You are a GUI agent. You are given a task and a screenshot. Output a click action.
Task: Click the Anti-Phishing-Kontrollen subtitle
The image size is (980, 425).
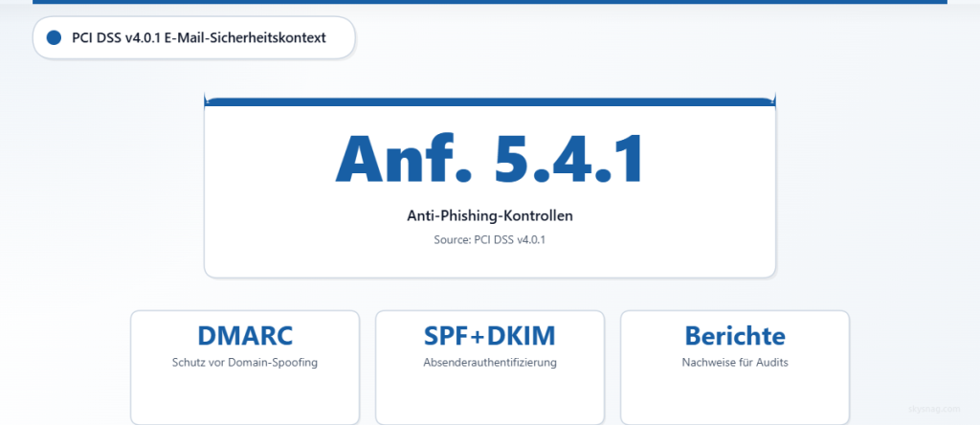490,216
